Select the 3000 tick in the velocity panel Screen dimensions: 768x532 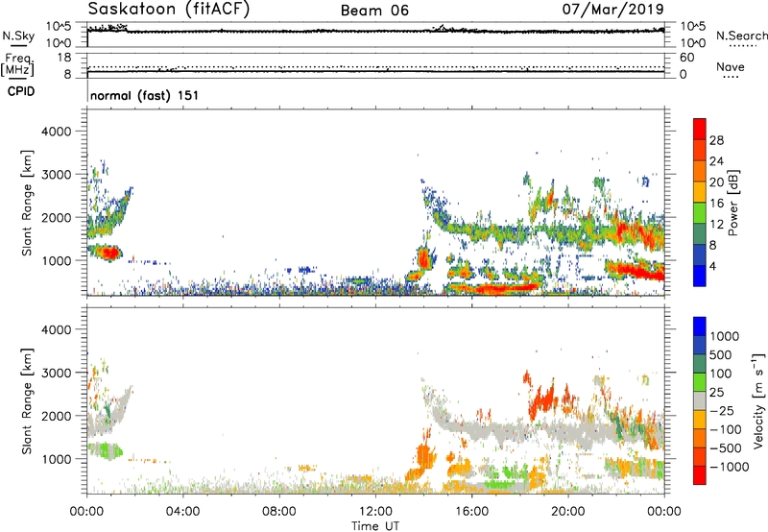point(57,373)
